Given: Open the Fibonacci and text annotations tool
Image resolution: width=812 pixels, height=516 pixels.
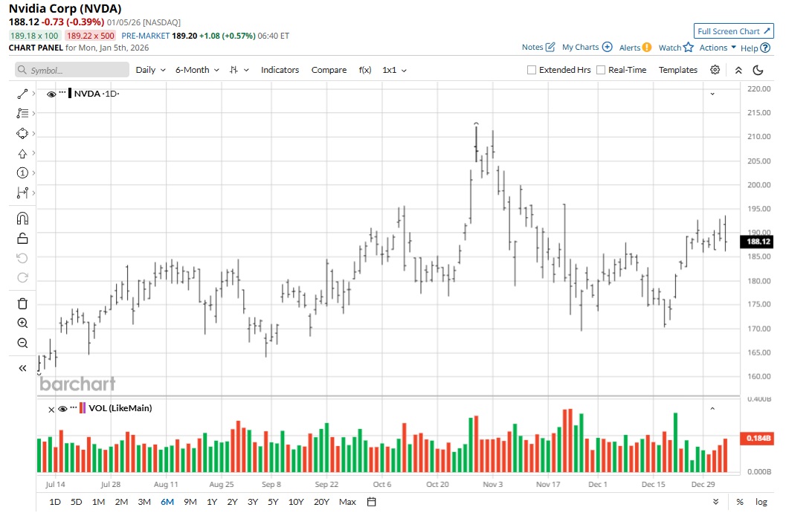Looking at the screenshot, I should [22, 113].
